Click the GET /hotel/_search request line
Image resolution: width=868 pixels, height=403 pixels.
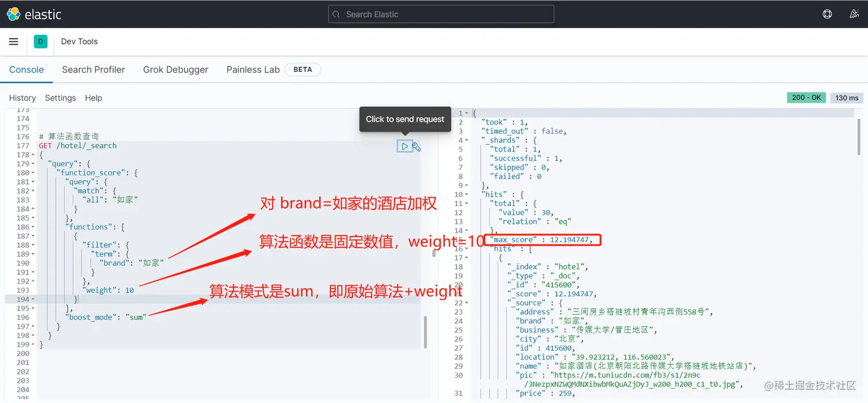[77, 146]
